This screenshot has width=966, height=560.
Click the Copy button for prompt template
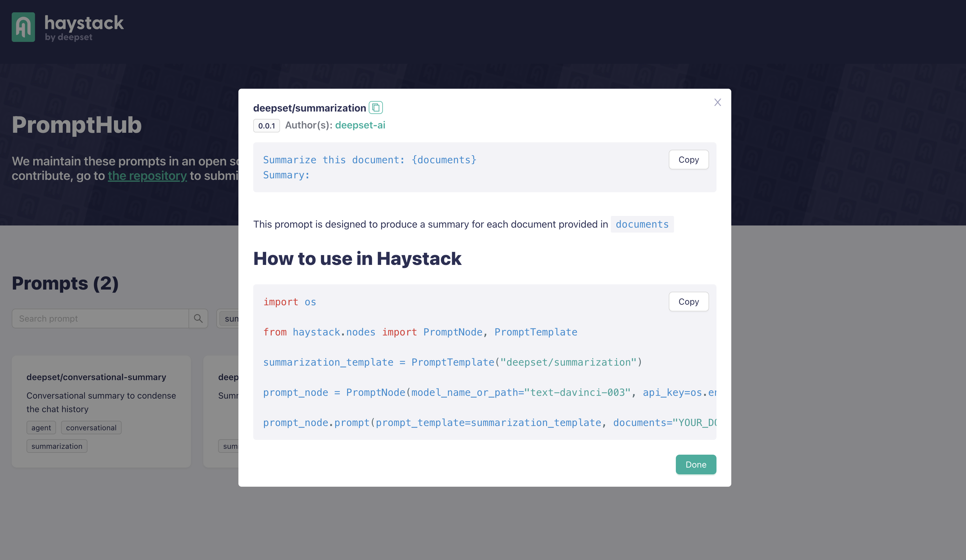[x=689, y=159]
